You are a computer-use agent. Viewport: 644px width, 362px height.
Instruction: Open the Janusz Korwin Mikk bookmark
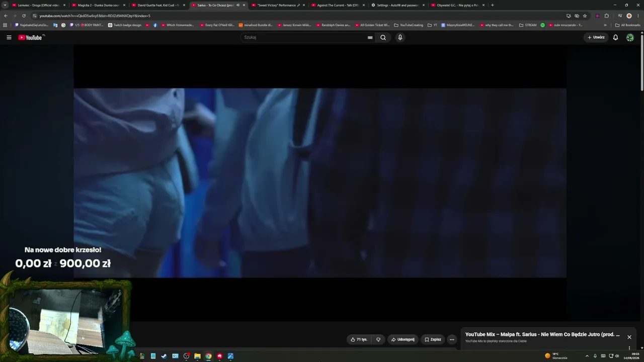tap(294, 25)
